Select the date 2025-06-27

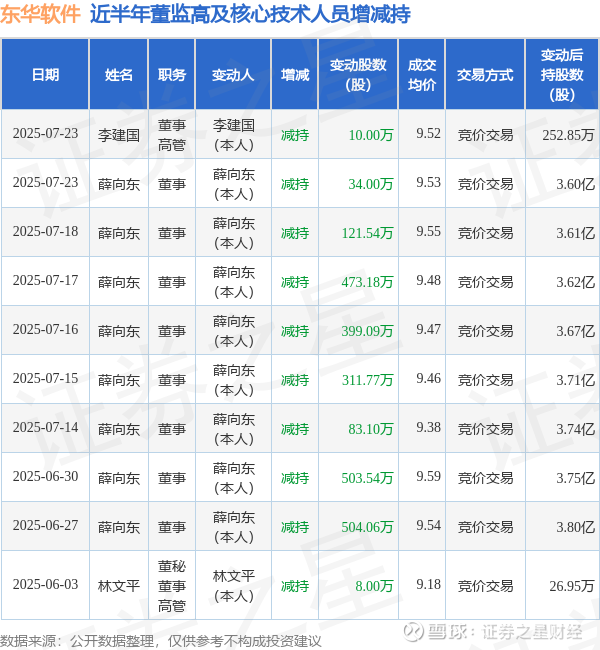point(45,524)
